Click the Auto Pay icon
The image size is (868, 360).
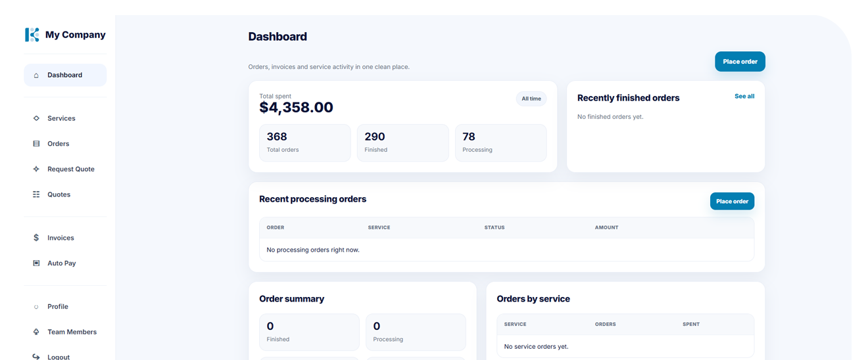(36, 263)
